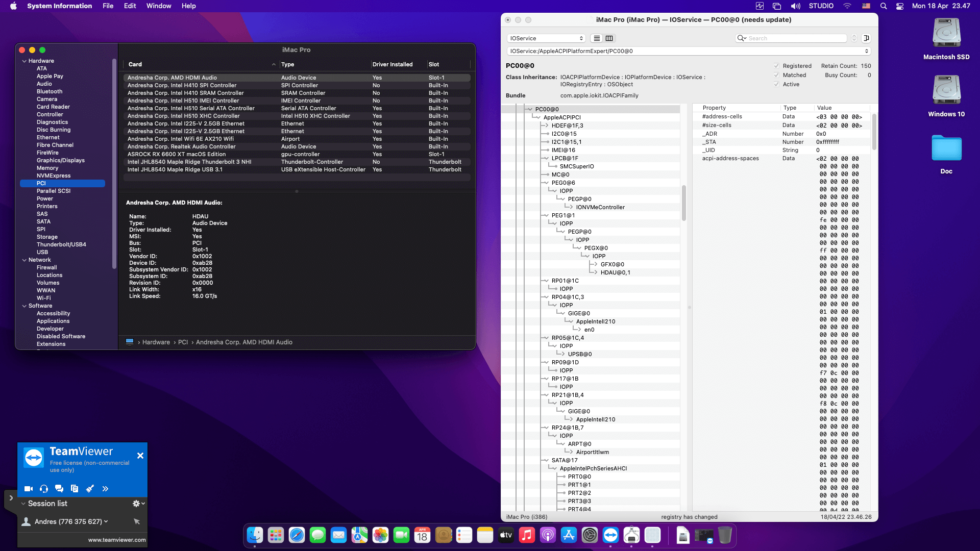The height and width of the screenshot is (551, 980).
Task: Collapse the Hardware section in sidebar
Action: 24,61
